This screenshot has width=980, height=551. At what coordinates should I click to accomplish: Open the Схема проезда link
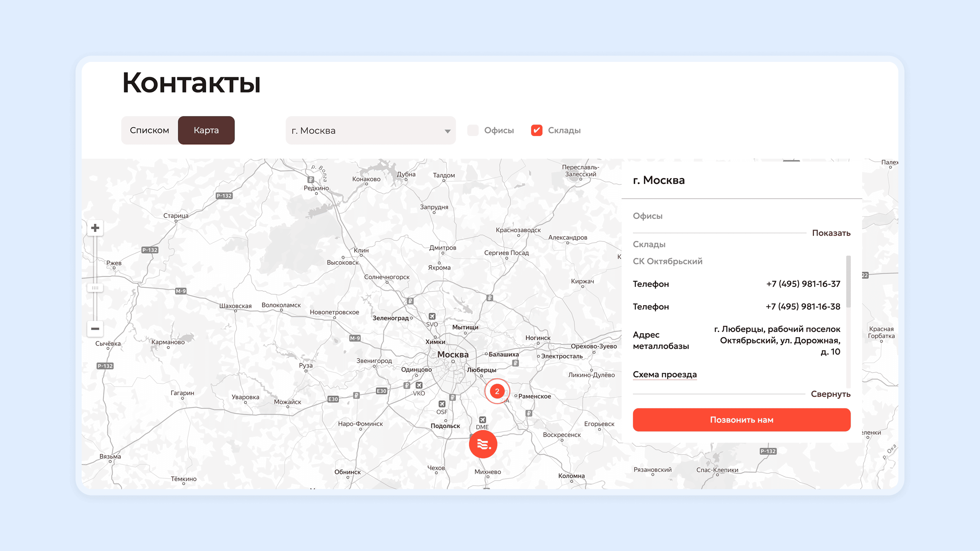tap(665, 374)
